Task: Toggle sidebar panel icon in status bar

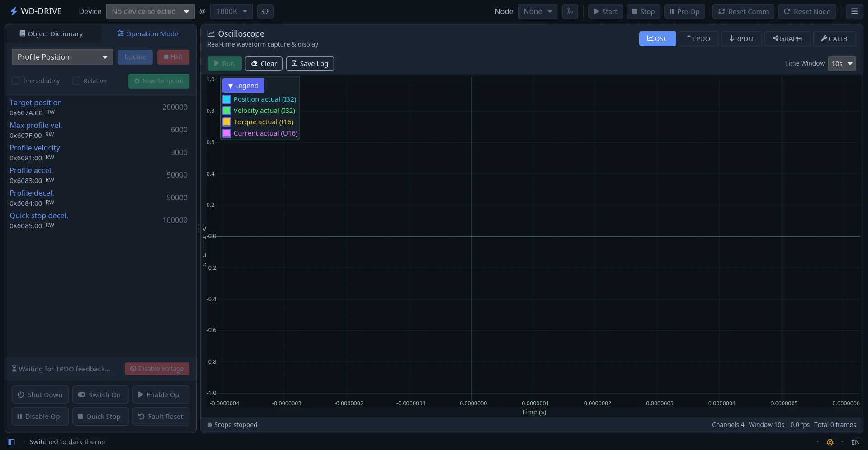Action: [x=12, y=442]
